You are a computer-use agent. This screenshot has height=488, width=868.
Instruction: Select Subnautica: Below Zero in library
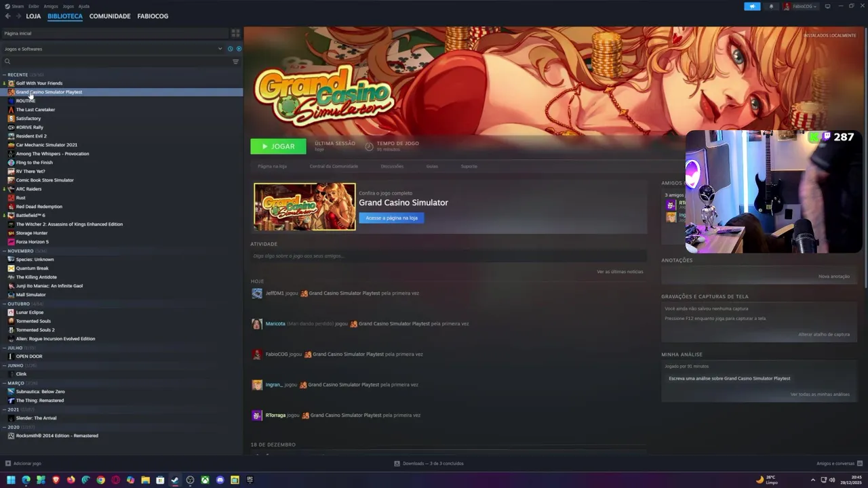click(41, 392)
